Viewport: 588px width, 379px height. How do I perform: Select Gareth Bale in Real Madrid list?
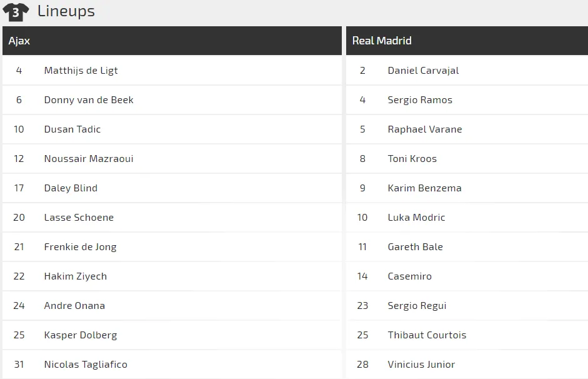click(x=415, y=247)
